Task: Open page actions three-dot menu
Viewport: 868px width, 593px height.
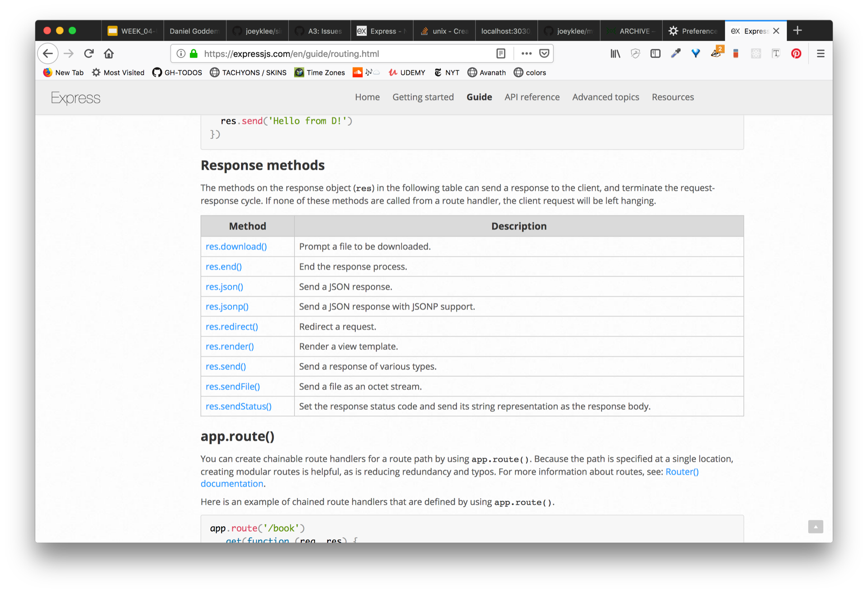Action: [526, 54]
